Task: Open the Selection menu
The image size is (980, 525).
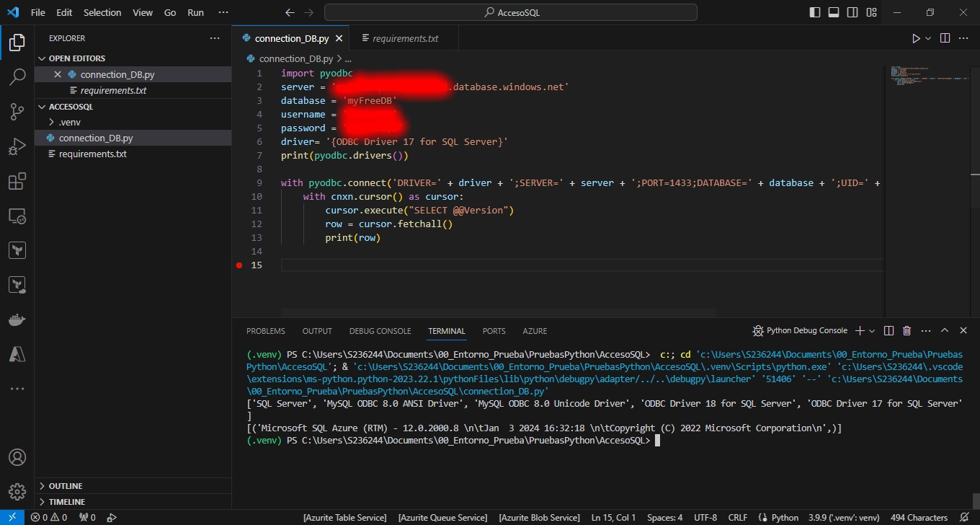Action: [102, 12]
